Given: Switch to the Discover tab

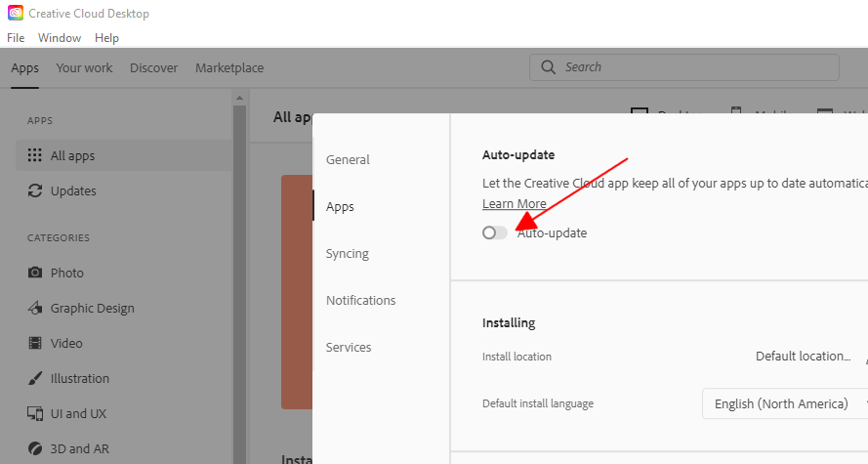Looking at the screenshot, I should click(154, 67).
